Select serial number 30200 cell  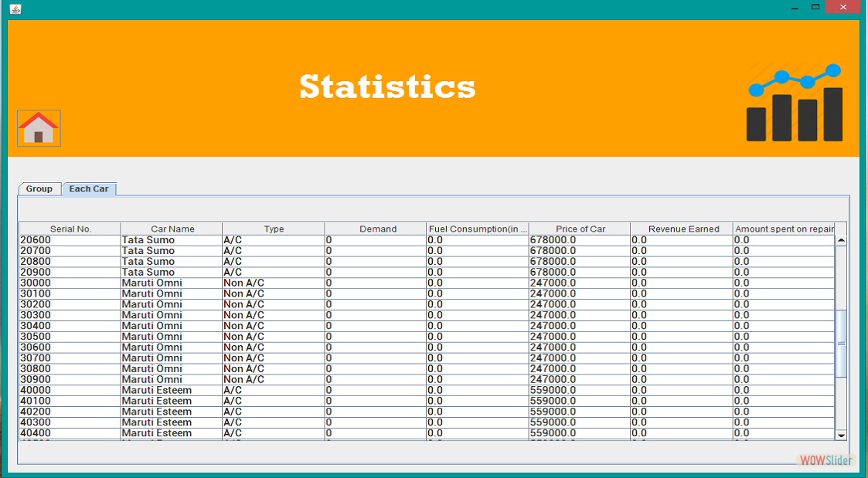coord(70,304)
